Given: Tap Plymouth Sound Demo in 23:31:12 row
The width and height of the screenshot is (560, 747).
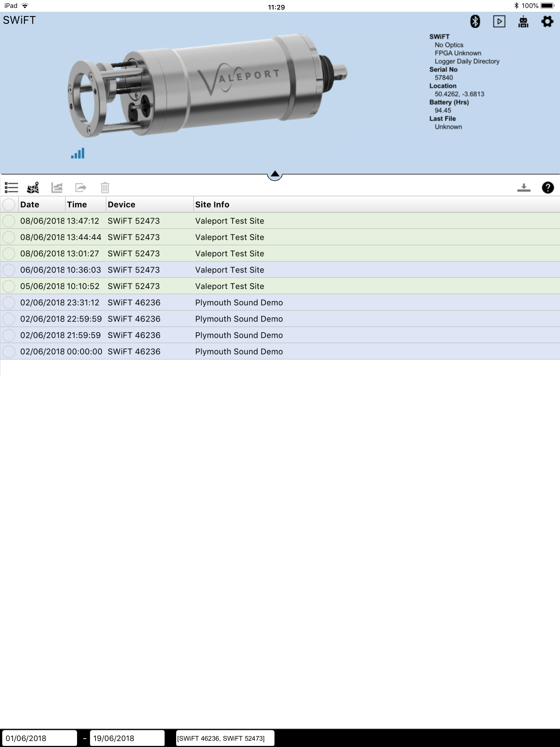Looking at the screenshot, I should [x=239, y=303].
